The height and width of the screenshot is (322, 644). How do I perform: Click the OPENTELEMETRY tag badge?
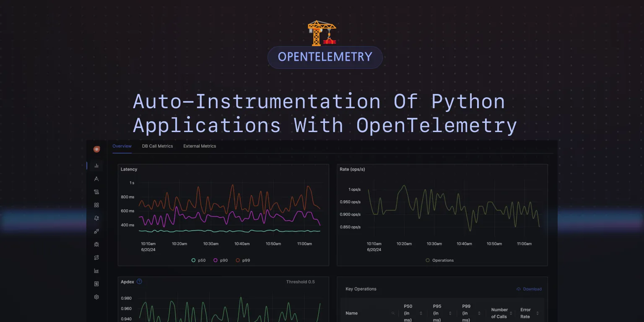tap(325, 57)
